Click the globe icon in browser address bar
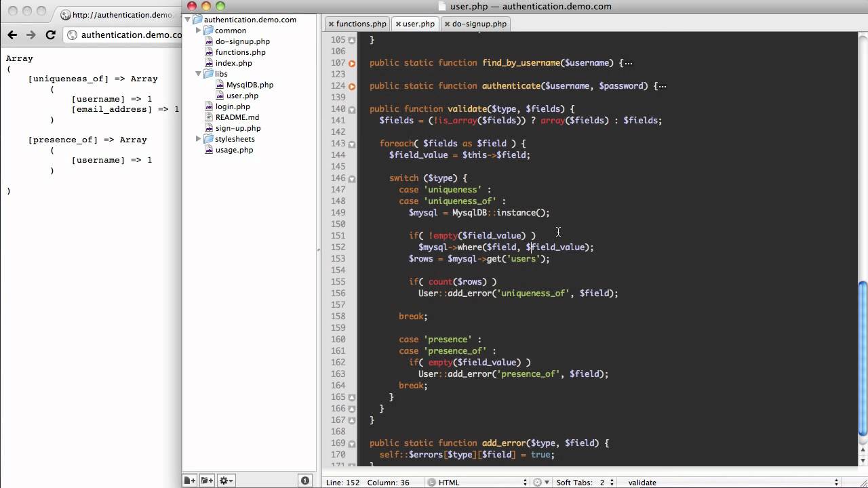Image resolution: width=868 pixels, height=488 pixels. pos(72,35)
